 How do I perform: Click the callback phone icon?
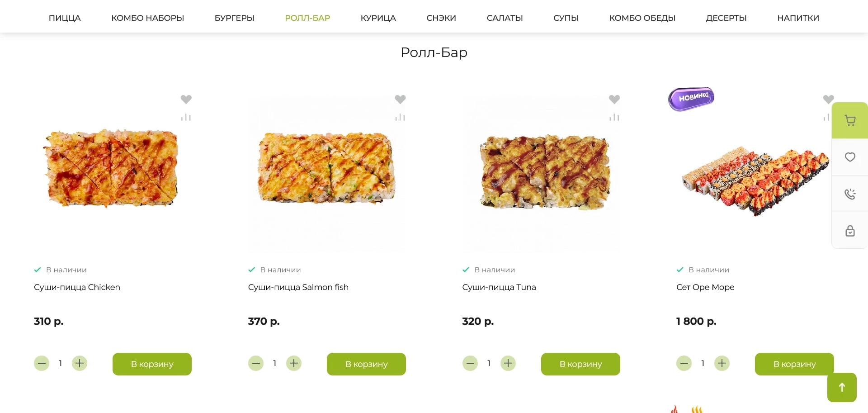850,194
